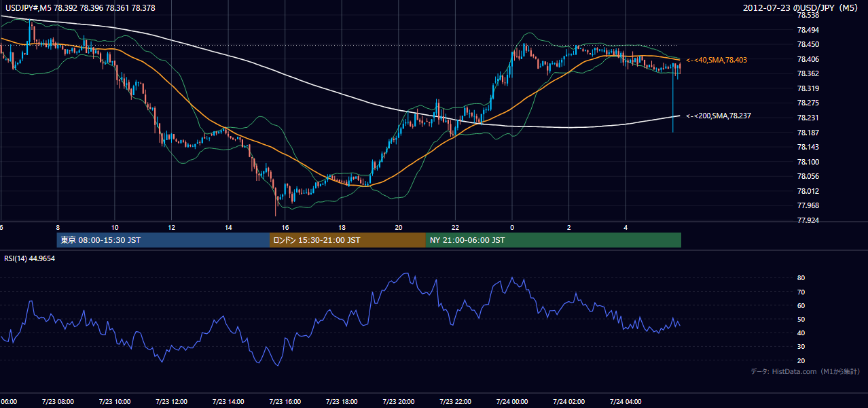The image size is (868, 408).
Task: Click the '7/23 12:00' bottom time label
Action: point(172,401)
